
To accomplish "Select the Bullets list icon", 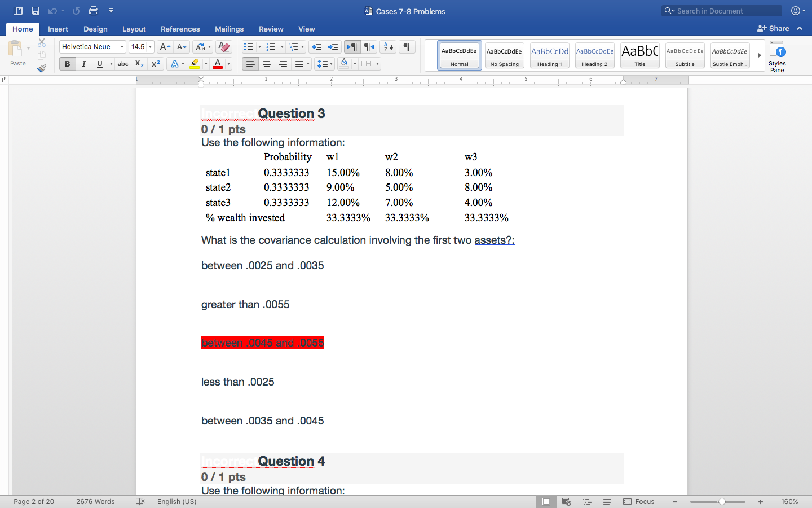I will click(248, 47).
